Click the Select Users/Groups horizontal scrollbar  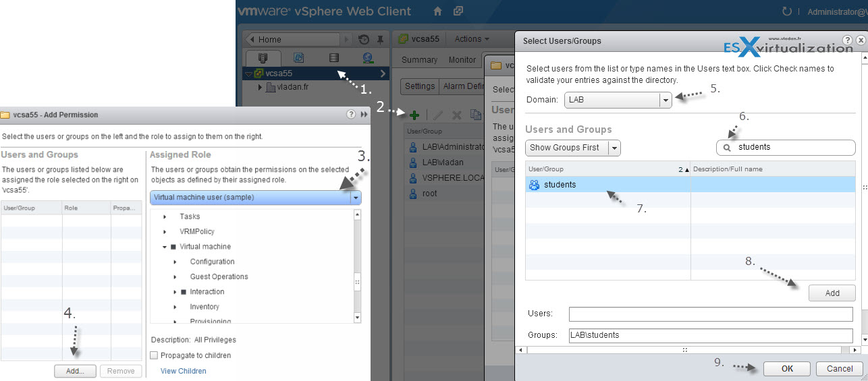click(684, 350)
